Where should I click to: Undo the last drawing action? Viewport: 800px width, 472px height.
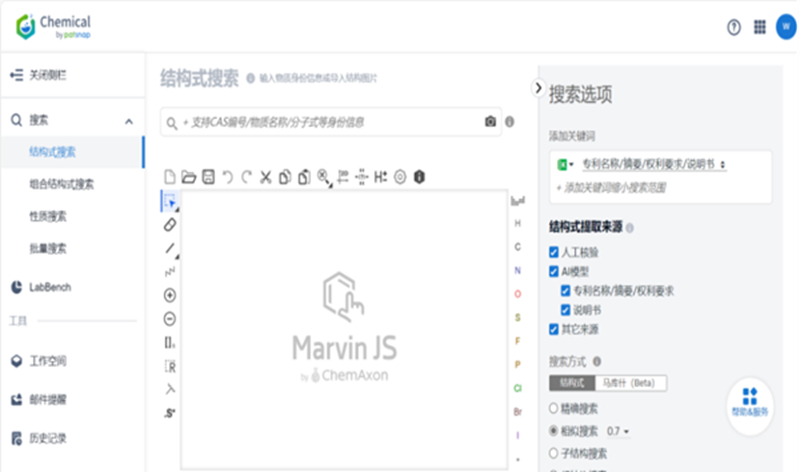pos(228,177)
